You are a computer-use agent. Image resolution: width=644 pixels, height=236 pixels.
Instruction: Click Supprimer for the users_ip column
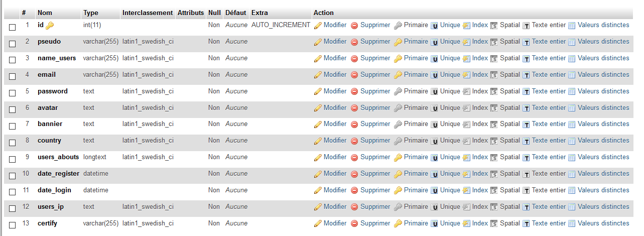coord(375,206)
